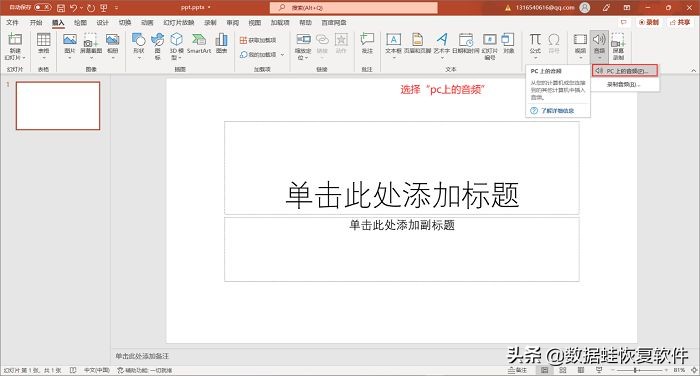Adjust the zoom slider in status bar
700x376 pixels.
638,370
